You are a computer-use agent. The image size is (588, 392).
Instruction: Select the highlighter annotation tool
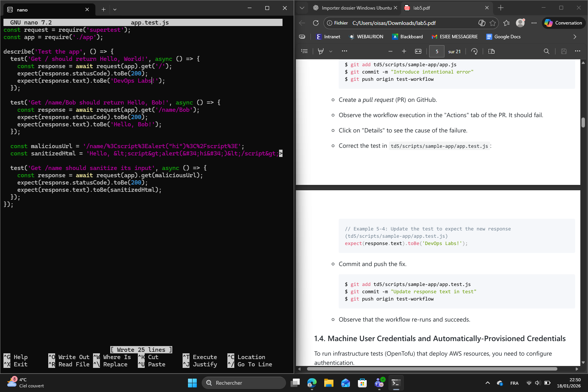click(321, 51)
